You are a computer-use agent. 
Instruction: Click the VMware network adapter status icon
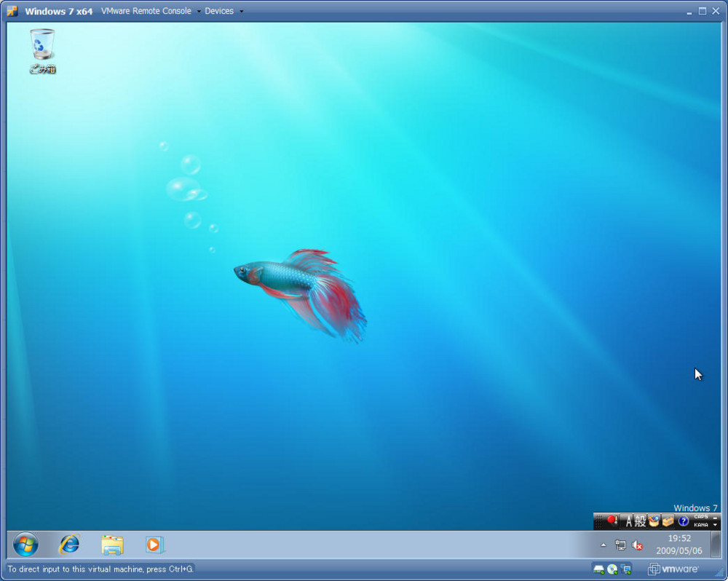coord(625,568)
